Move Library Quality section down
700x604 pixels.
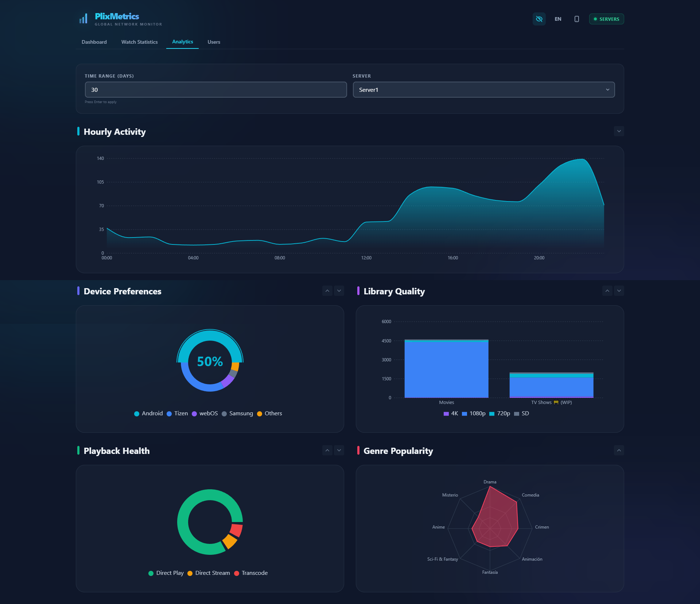[x=619, y=291]
